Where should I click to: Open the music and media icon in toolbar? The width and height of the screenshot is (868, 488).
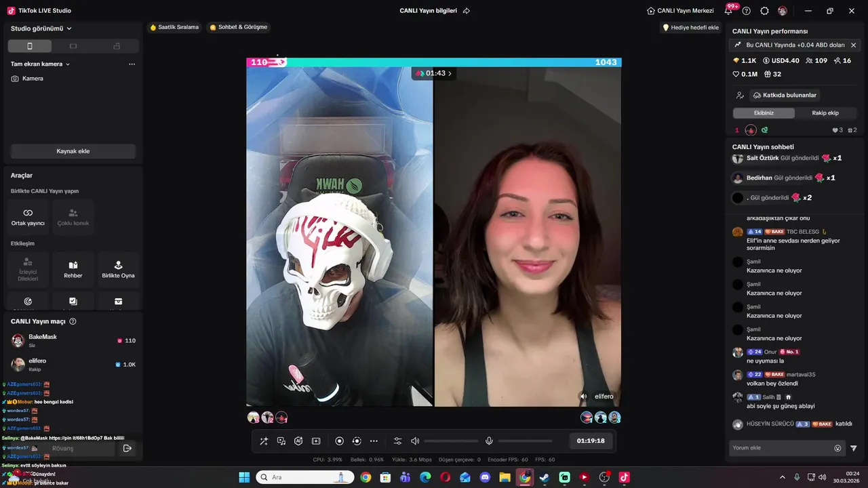[281, 441]
